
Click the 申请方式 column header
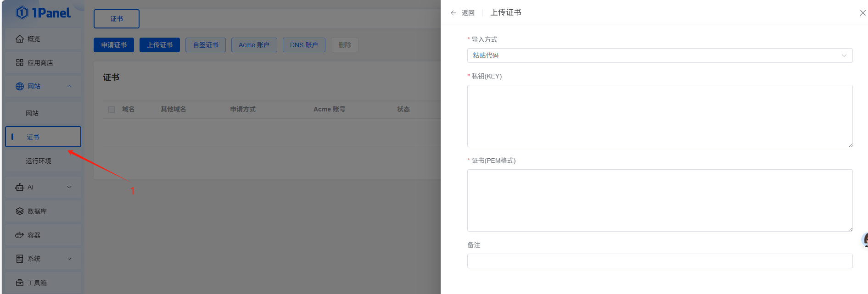[x=243, y=109]
